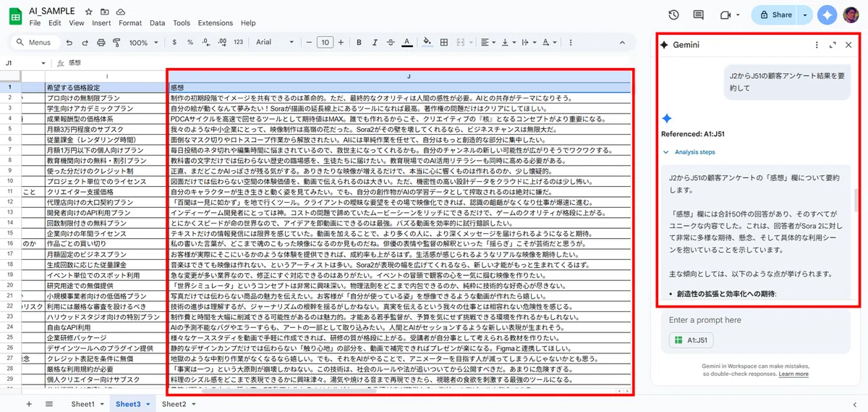Open the text color picker

[x=407, y=42]
